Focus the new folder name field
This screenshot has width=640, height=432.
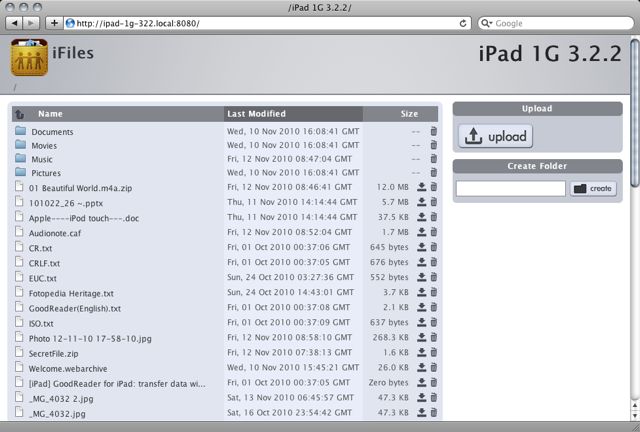coord(511,189)
